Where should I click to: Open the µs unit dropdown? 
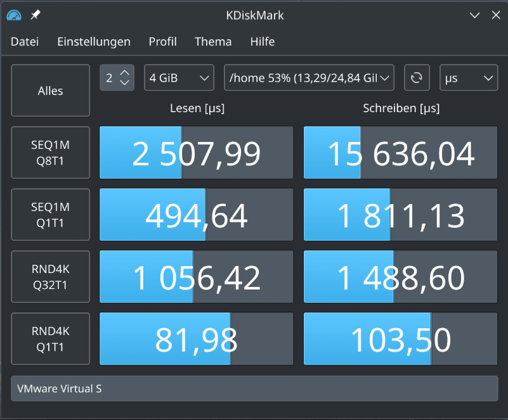click(x=469, y=78)
